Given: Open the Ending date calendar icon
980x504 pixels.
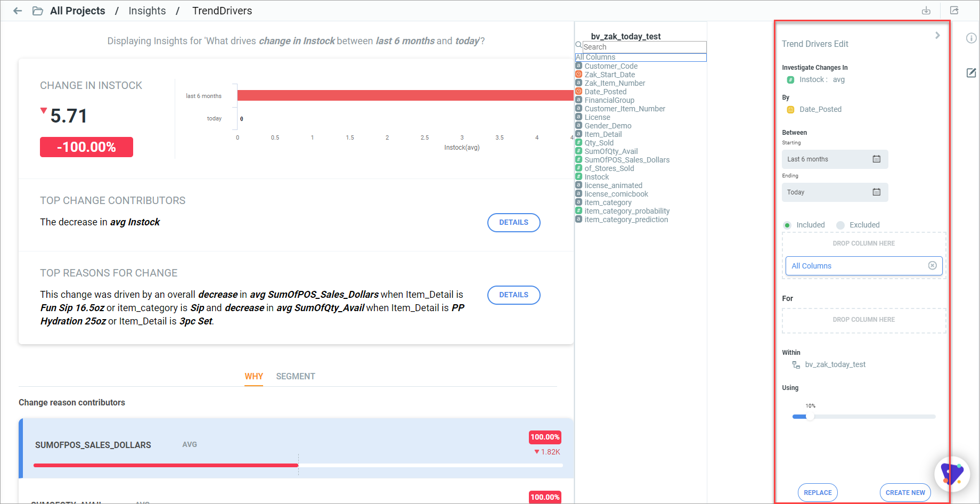Looking at the screenshot, I should click(877, 192).
